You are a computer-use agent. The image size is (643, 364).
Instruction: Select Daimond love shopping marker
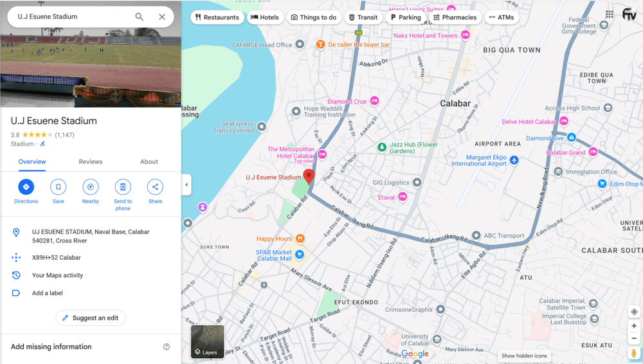coord(571,138)
